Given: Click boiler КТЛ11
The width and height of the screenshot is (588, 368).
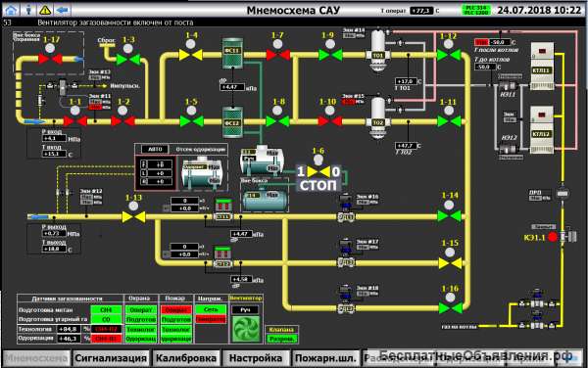Looking at the screenshot, I should pyautogui.click(x=542, y=66).
